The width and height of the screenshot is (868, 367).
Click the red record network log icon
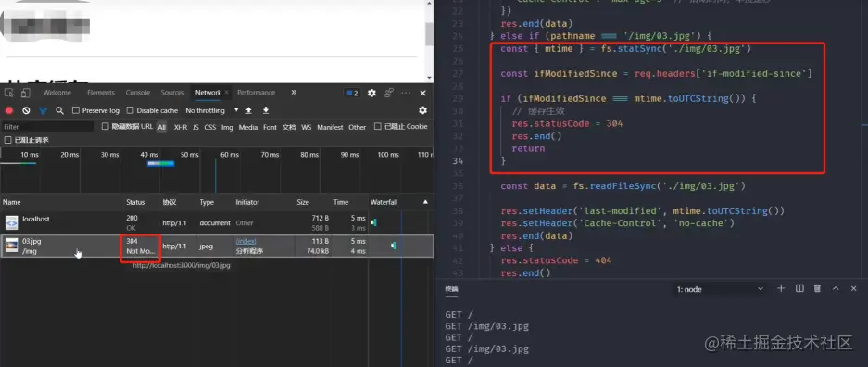(x=9, y=110)
